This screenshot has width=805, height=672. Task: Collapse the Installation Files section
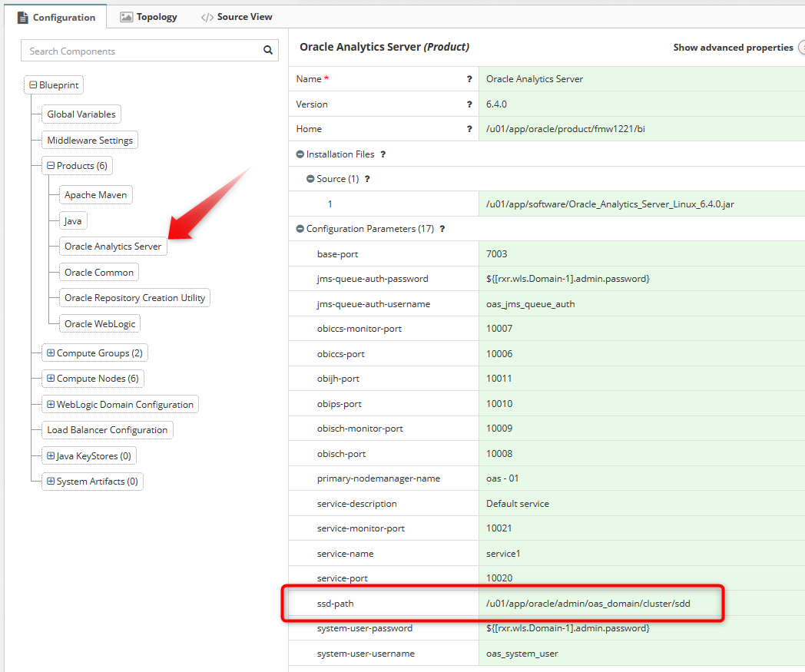(x=300, y=154)
